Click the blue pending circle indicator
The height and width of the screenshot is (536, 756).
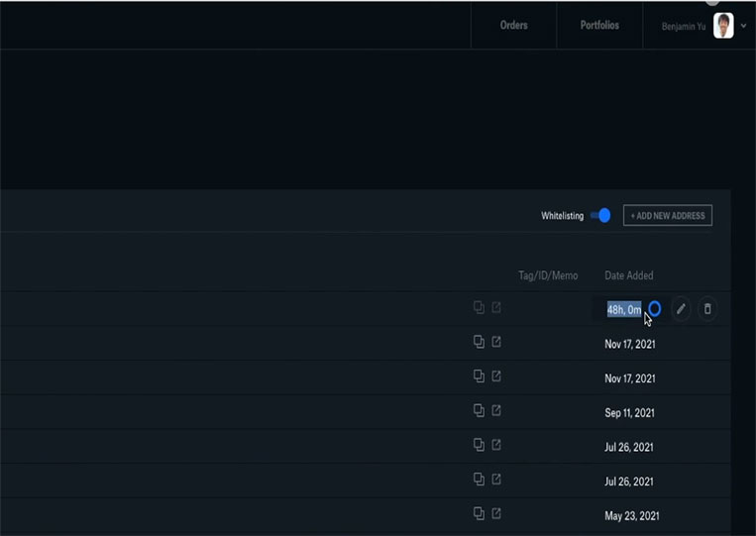(x=655, y=308)
